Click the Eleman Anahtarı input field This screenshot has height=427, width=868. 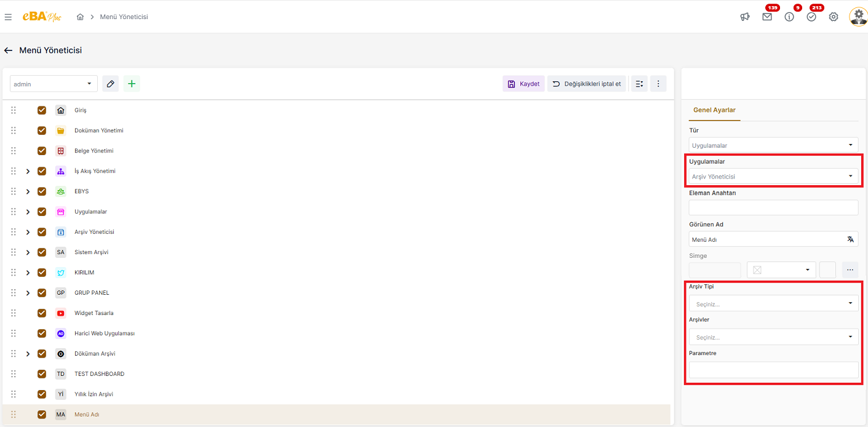coord(773,207)
